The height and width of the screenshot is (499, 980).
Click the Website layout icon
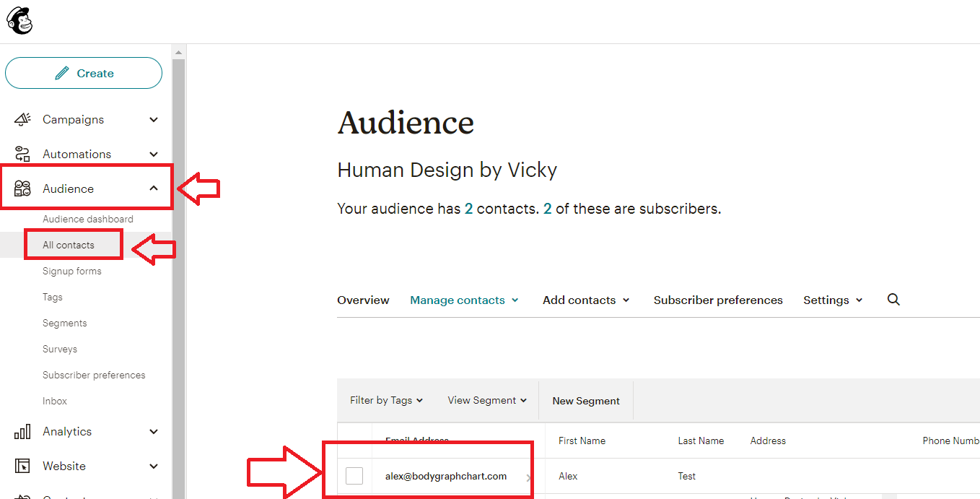point(22,466)
